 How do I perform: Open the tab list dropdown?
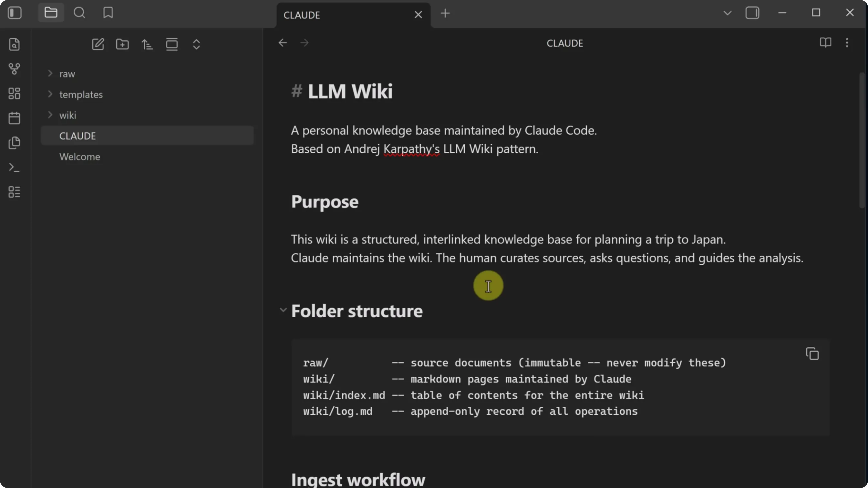(x=728, y=13)
